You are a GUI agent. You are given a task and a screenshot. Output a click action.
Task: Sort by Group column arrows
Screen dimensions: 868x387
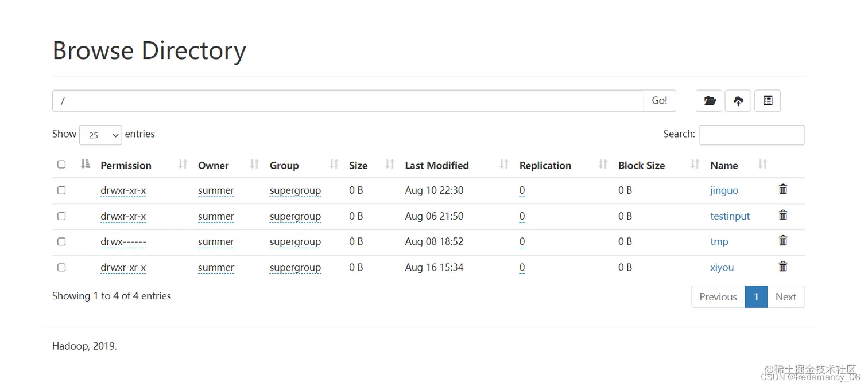click(x=334, y=164)
